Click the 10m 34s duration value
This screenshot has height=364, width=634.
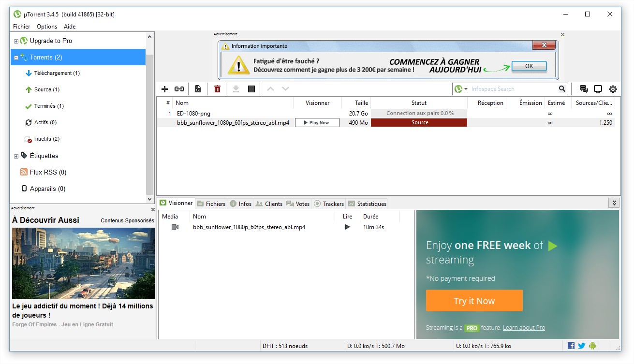click(373, 227)
